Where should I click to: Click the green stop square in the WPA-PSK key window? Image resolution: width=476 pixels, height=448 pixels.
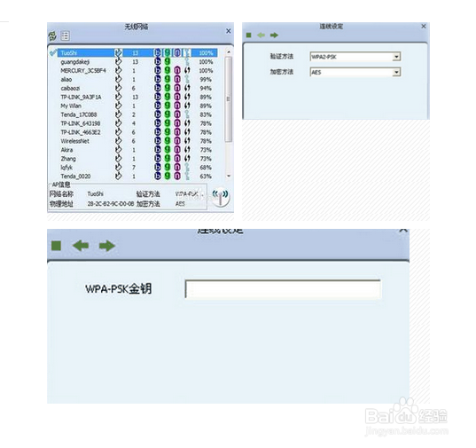pos(57,246)
